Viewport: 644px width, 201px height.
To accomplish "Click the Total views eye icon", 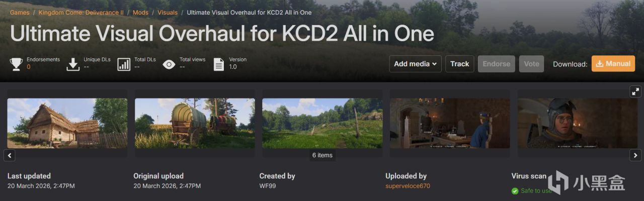I will pos(169,64).
